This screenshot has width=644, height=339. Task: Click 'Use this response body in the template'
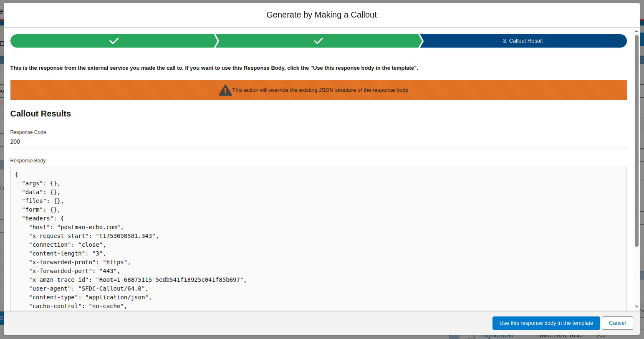point(546,323)
